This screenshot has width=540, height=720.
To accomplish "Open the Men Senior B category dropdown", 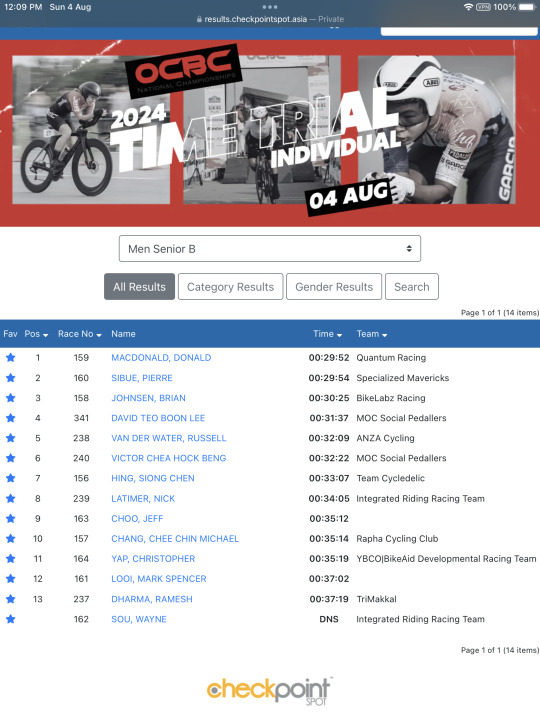I will pyautogui.click(x=270, y=249).
